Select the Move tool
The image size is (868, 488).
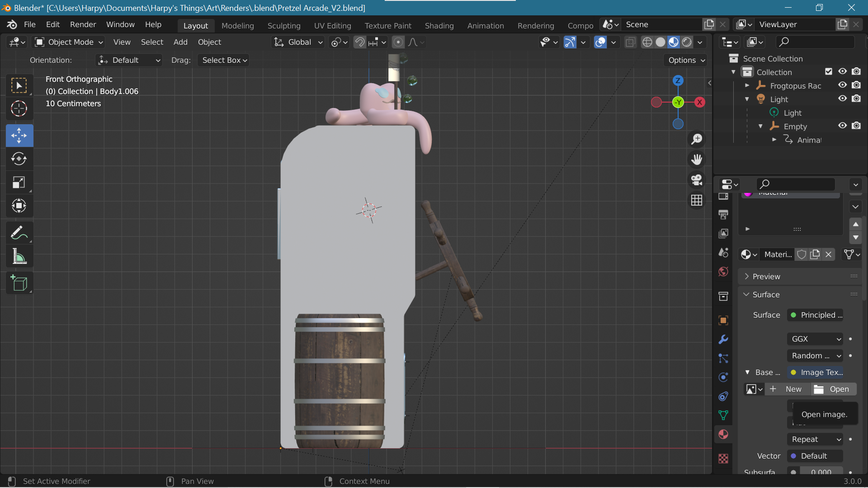(x=19, y=136)
